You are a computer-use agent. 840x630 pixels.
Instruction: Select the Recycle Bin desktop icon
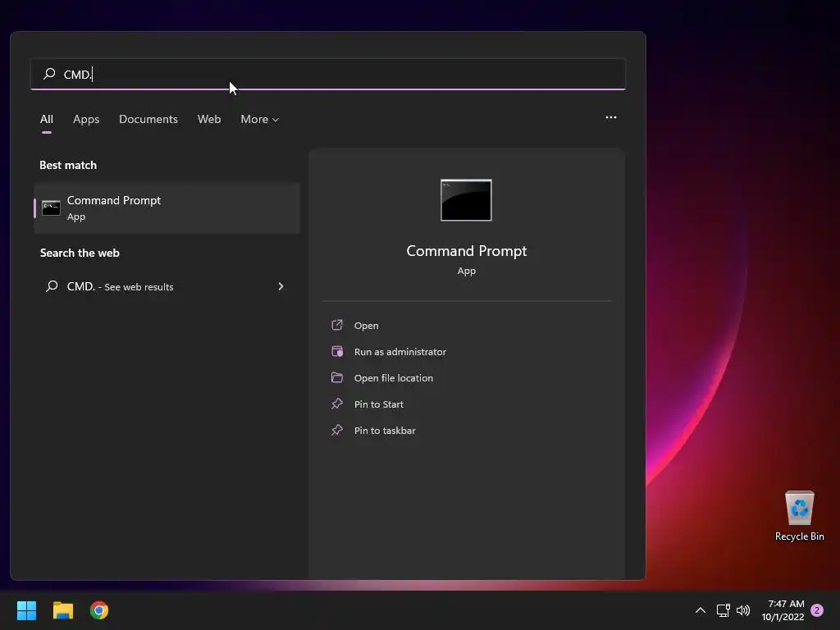click(799, 515)
